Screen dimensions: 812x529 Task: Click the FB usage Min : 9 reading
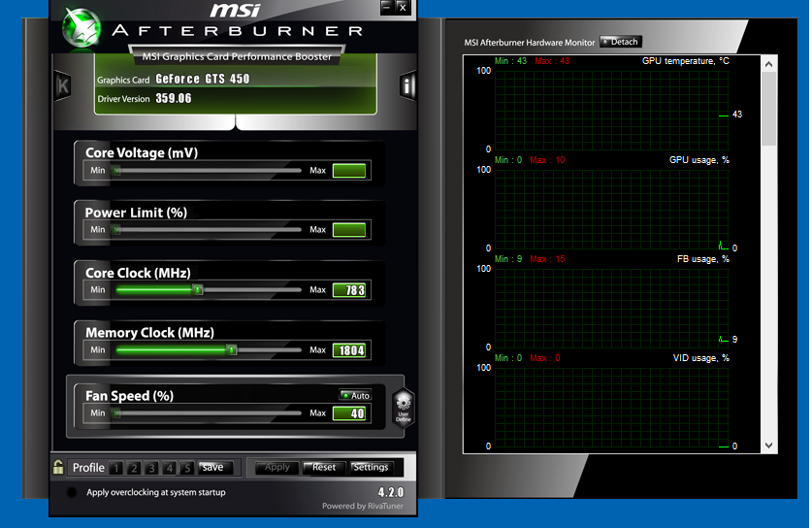point(508,259)
